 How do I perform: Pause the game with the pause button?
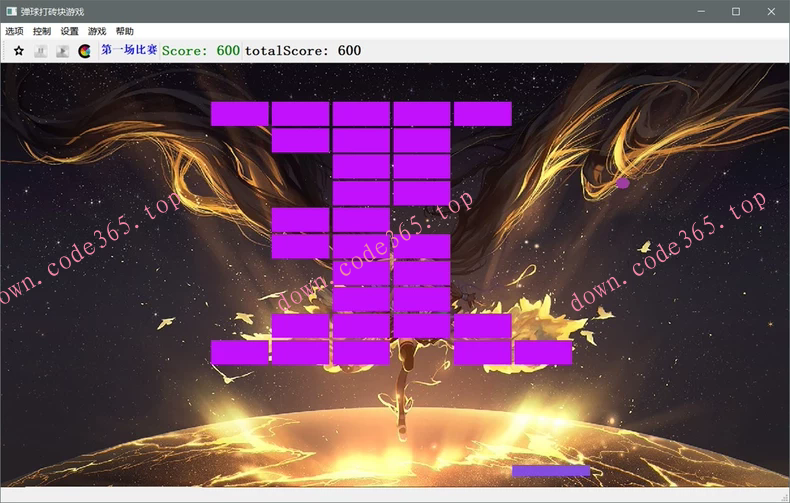[41, 51]
